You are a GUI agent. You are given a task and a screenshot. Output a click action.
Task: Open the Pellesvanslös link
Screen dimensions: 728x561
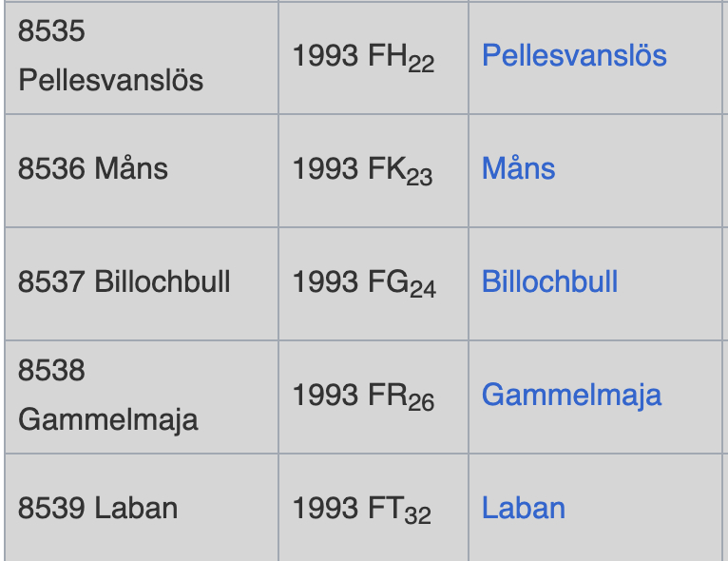574,55
